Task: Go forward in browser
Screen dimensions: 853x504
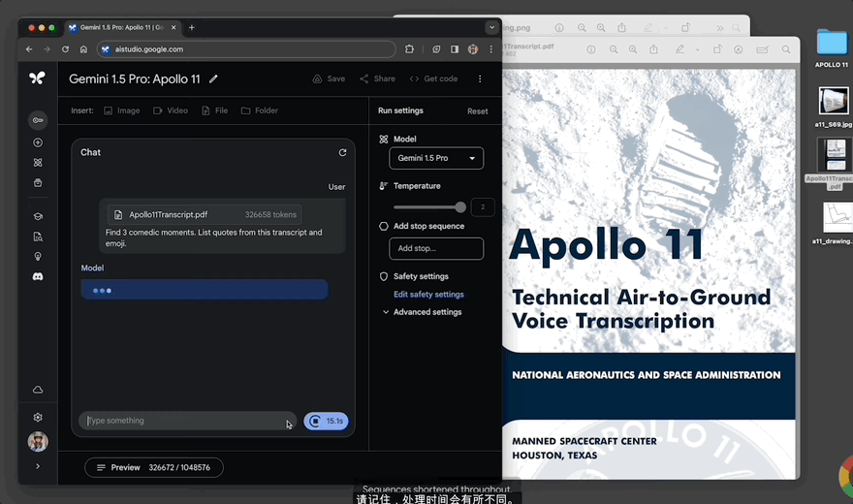Action: 47,48
